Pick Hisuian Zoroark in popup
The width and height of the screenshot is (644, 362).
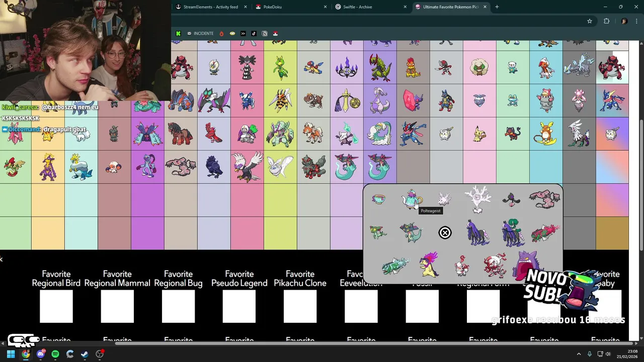click(x=495, y=266)
